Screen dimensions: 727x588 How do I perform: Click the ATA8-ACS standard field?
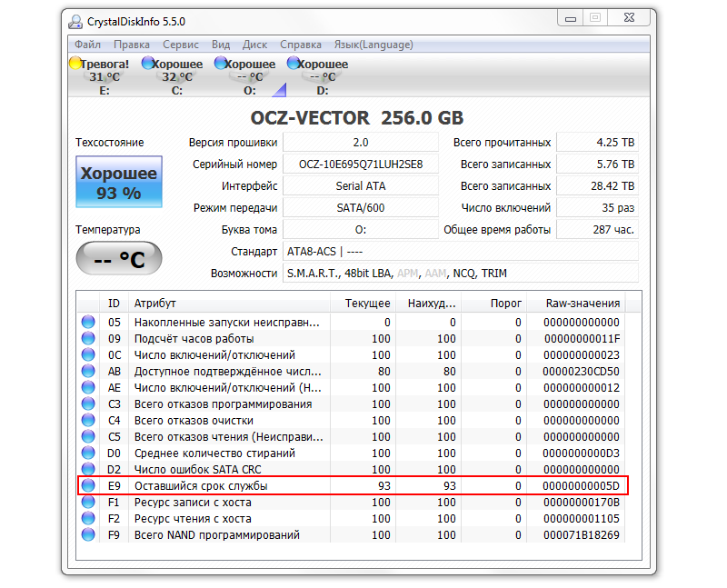(461, 252)
